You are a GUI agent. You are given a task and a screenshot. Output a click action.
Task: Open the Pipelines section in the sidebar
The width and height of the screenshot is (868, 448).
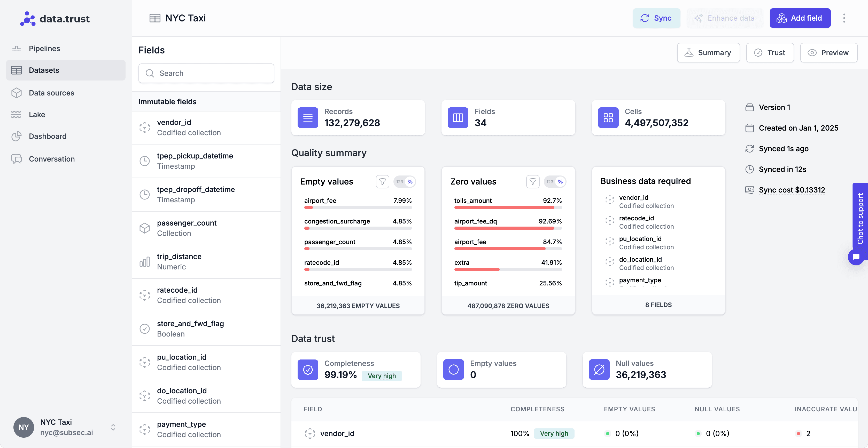44,48
